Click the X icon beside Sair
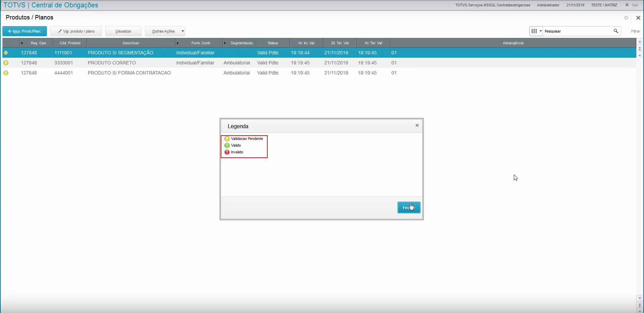The height and width of the screenshot is (313, 644). (627, 5)
